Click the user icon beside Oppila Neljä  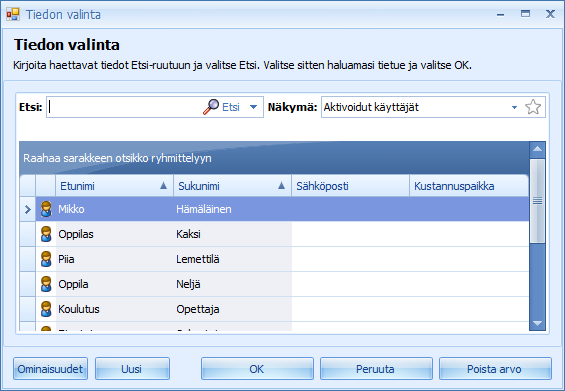[46, 284]
